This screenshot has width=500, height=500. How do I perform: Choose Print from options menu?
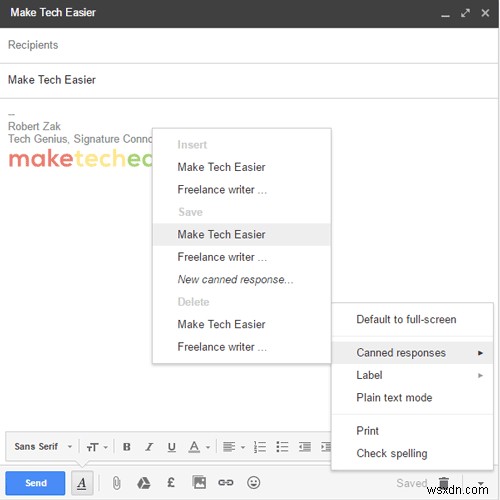point(413,431)
